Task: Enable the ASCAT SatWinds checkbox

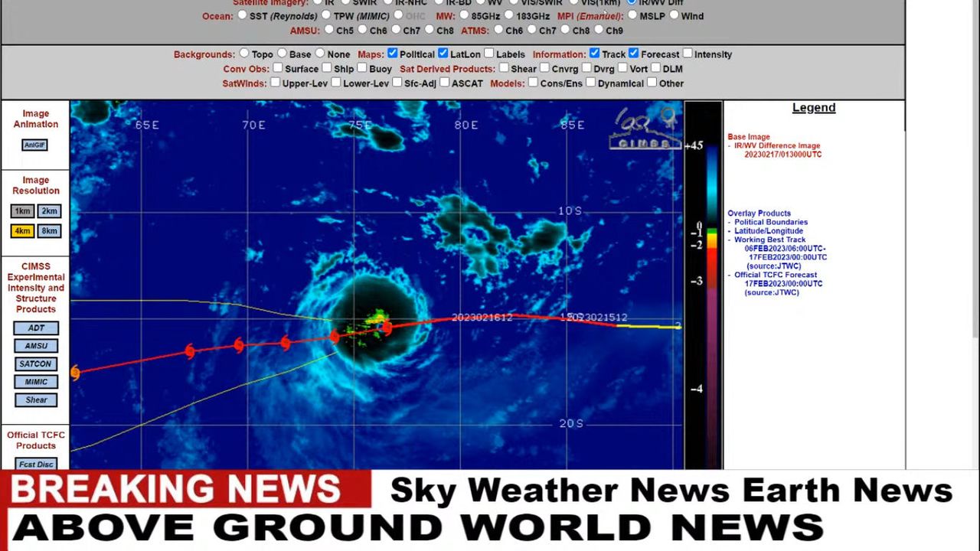Action: point(444,83)
